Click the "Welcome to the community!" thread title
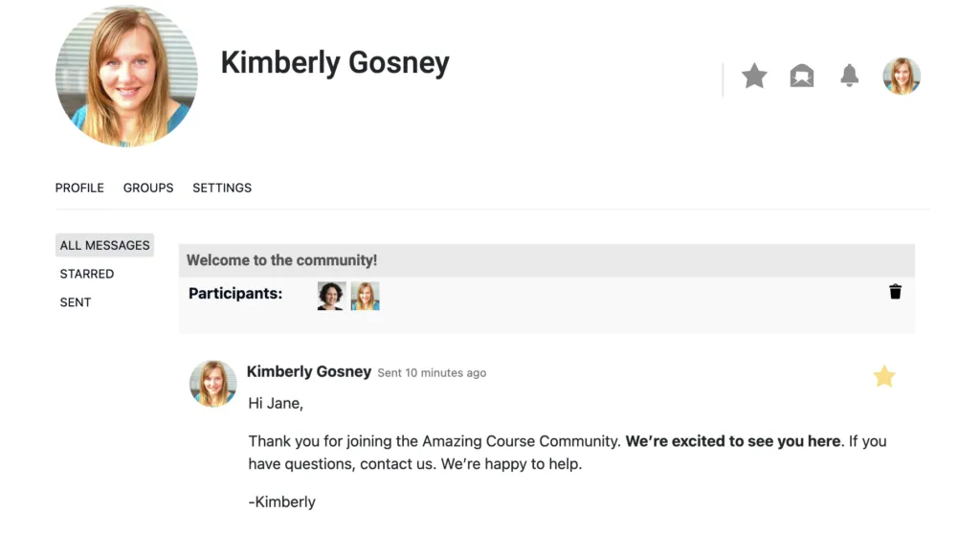The image size is (980, 534). click(x=281, y=260)
